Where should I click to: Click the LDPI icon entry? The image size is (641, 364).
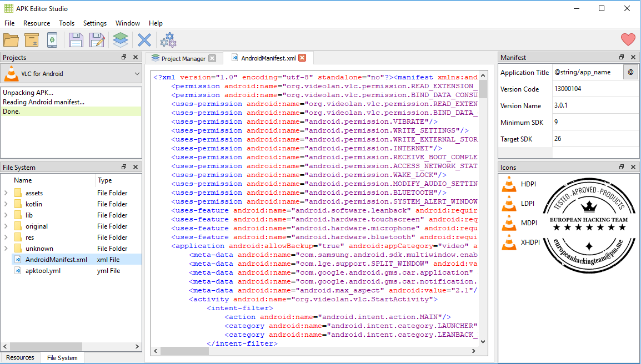click(x=509, y=203)
